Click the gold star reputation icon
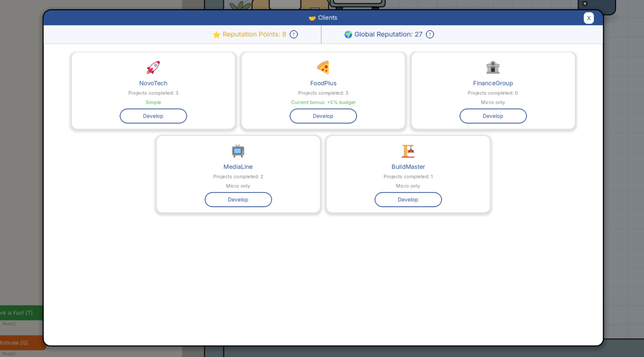 click(216, 35)
